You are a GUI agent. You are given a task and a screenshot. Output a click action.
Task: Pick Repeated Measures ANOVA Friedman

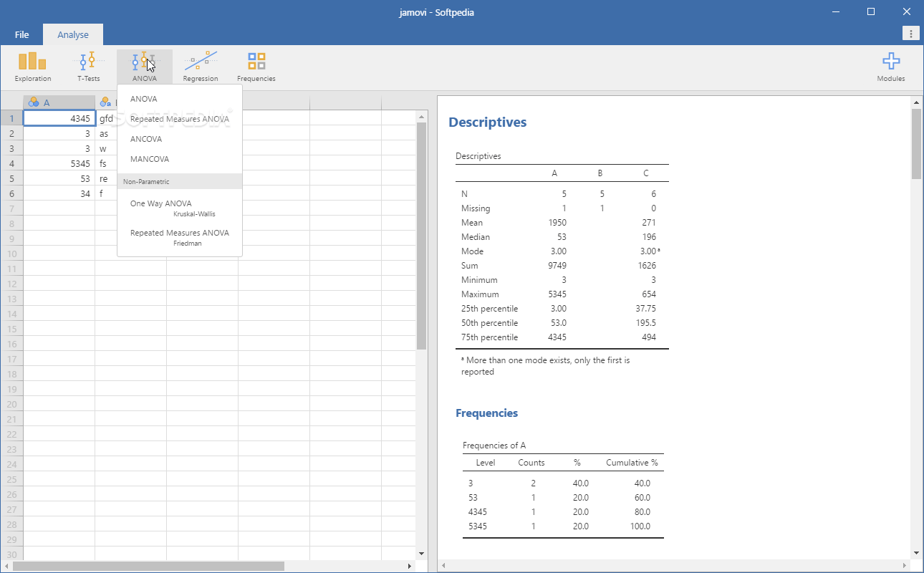[180, 237]
